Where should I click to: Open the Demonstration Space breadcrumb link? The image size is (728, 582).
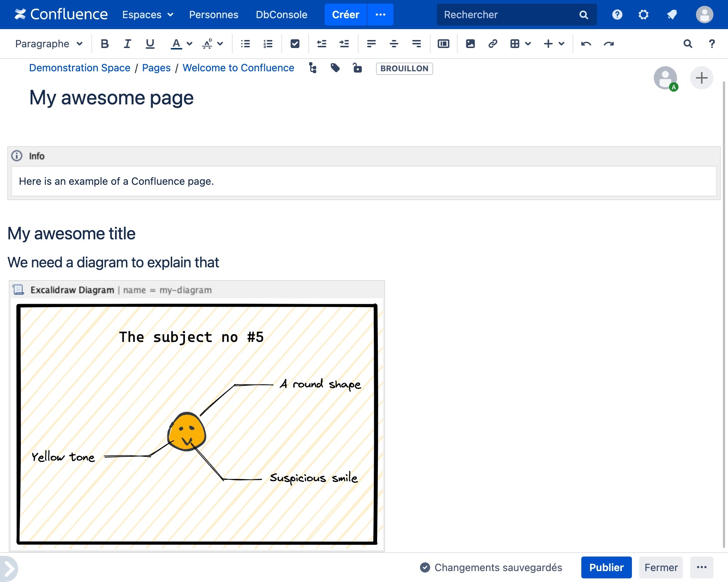80,68
